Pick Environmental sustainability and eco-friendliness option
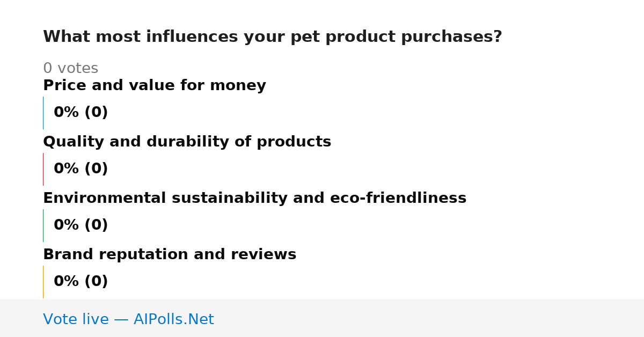 coord(254,199)
